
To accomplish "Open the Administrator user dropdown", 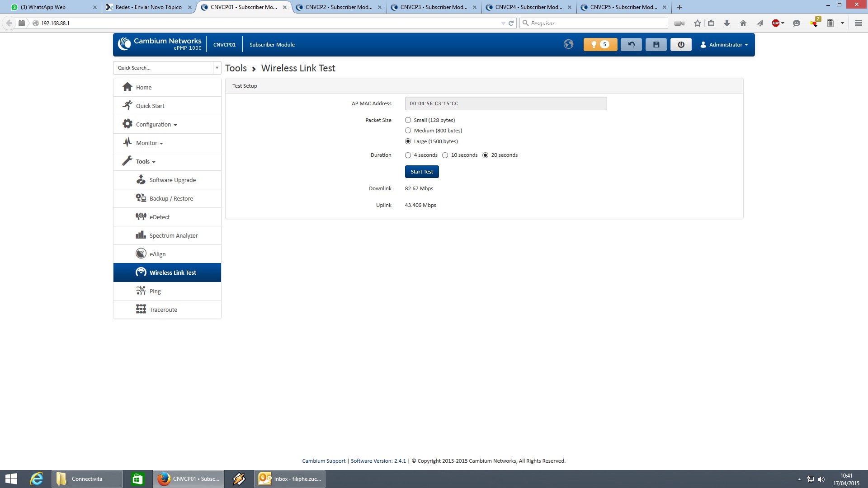I will 724,44.
